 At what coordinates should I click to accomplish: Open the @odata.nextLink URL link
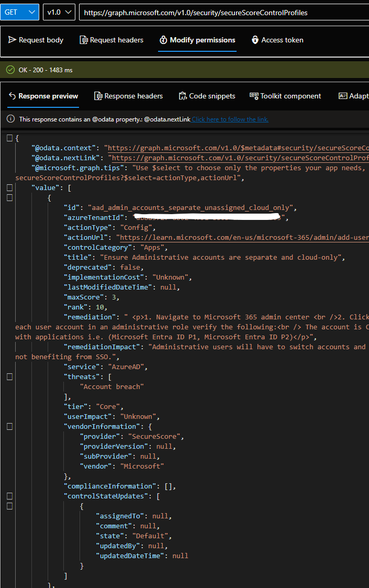point(240,158)
